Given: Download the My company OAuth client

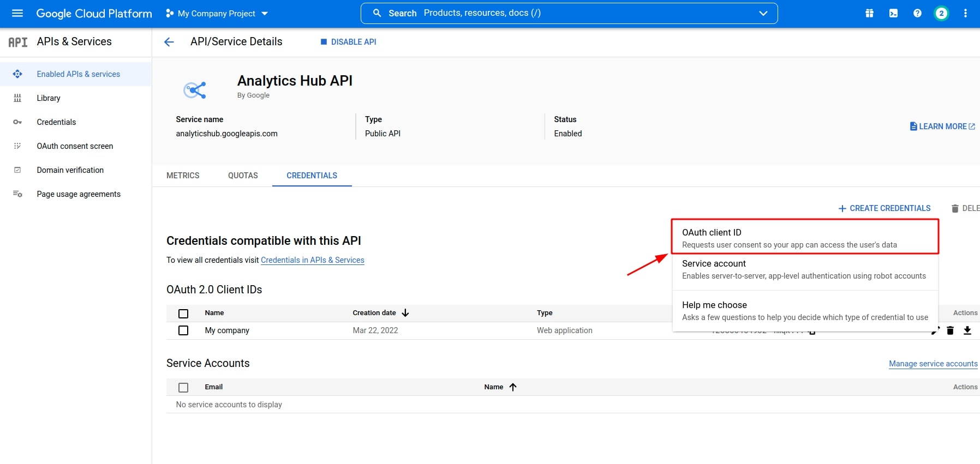Looking at the screenshot, I should (x=967, y=330).
